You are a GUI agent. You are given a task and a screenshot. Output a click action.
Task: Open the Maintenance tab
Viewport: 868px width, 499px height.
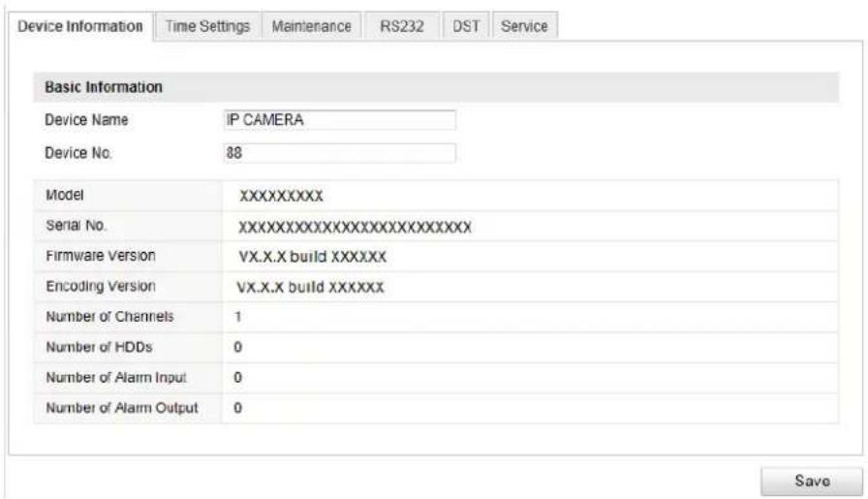pos(312,26)
